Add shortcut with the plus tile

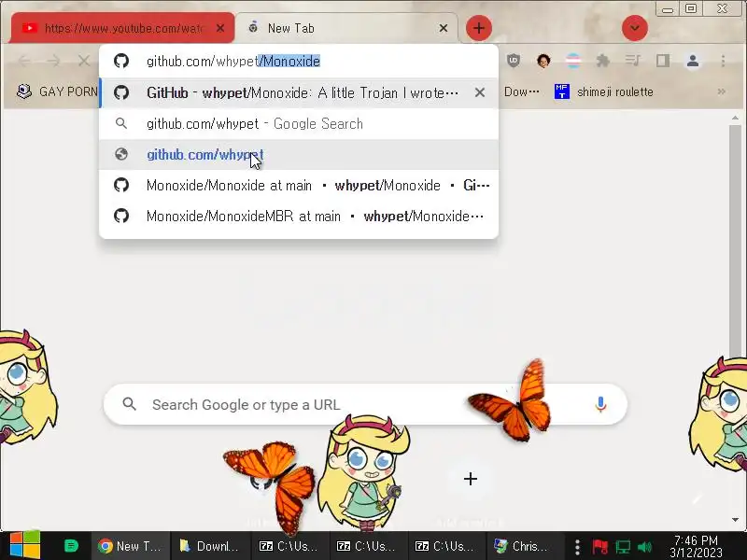pyautogui.click(x=471, y=479)
